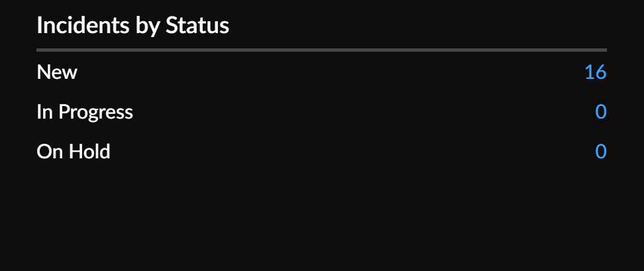644x271 pixels.
Task: Select the In Progress status label
Action: (85, 112)
